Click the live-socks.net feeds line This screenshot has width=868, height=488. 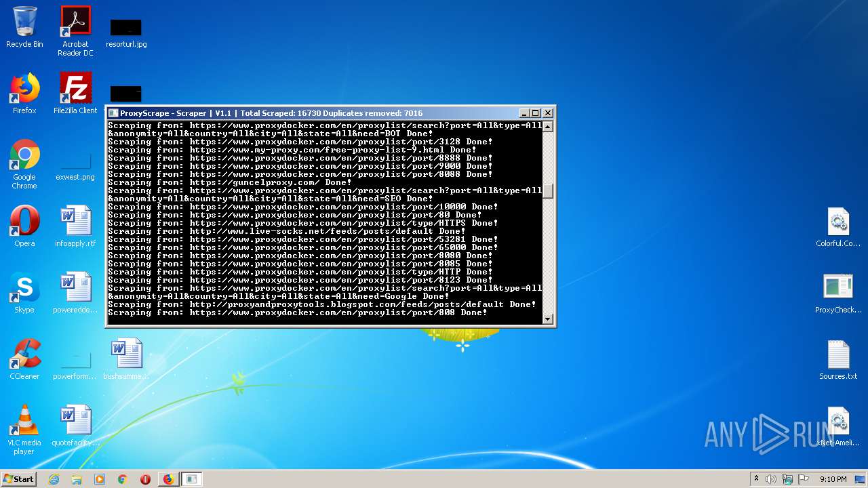287,231
